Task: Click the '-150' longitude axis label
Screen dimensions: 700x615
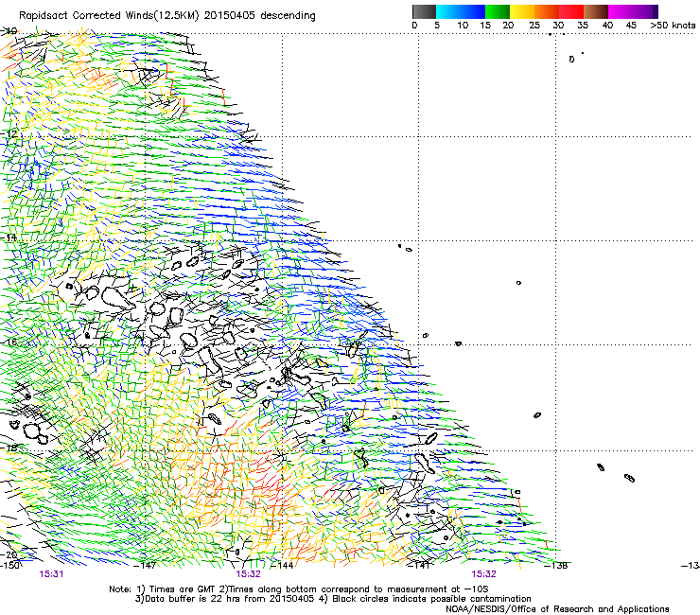Action: [x=10, y=566]
